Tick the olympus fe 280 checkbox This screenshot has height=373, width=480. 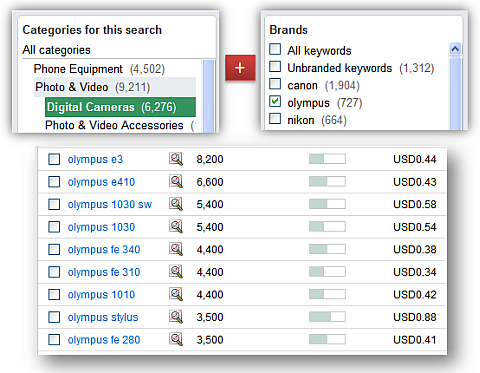pos(54,340)
